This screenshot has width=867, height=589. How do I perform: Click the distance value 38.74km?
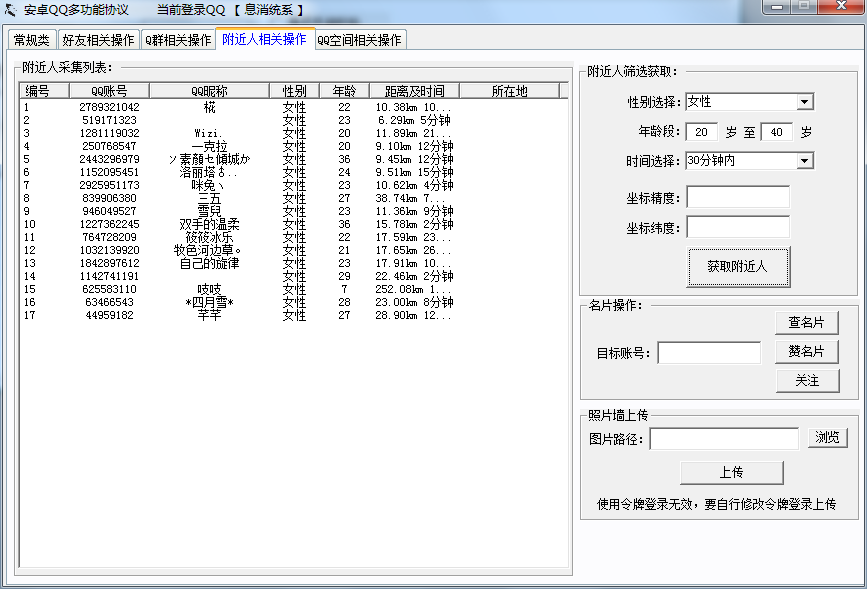pyautogui.click(x=396, y=198)
